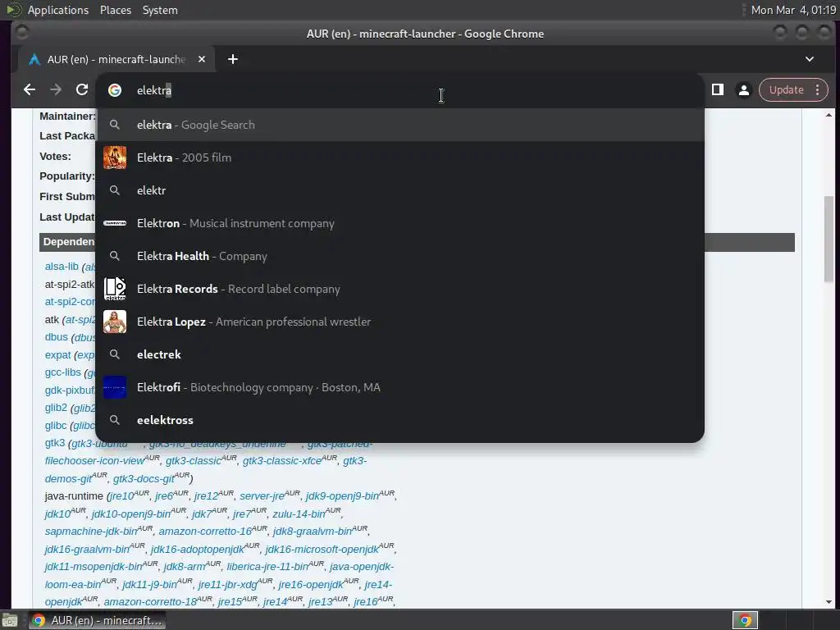This screenshot has height=630, width=840.
Task: Open the side panel icon in toolbar
Action: tap(717, 89)
